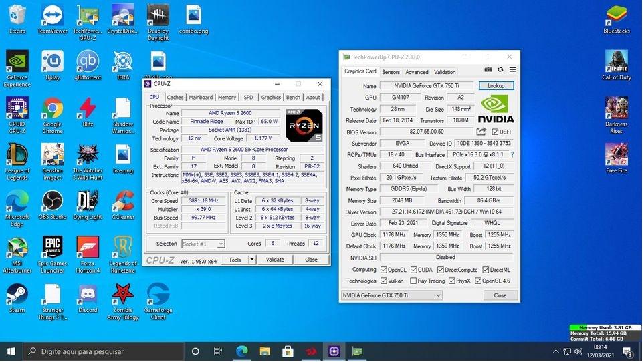Open the TeamViewer desktop icon
The height and width of the screenshot is (362, 644).
pos(53,19)
